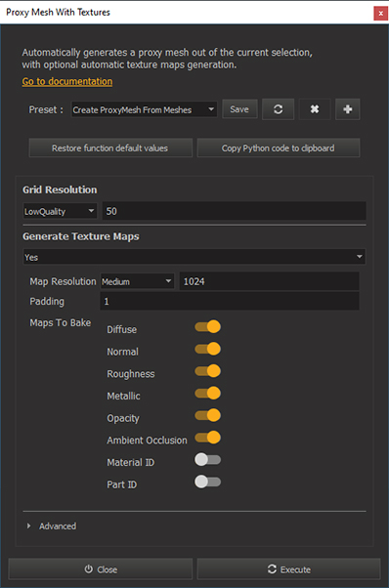This screenshot has width=389, height=588.
Task: Open the LowQuality grid resolution dropdown
Action: click(x=60, y=211)
